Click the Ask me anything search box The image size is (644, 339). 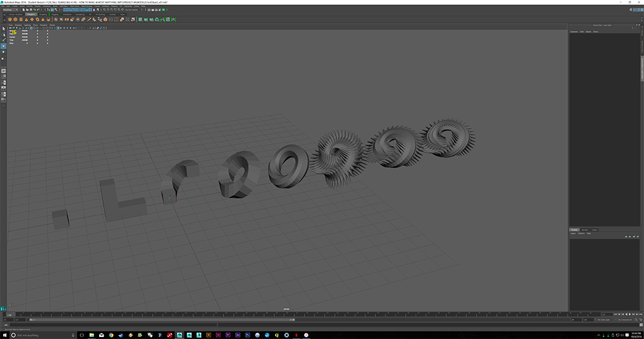(43, 335)
